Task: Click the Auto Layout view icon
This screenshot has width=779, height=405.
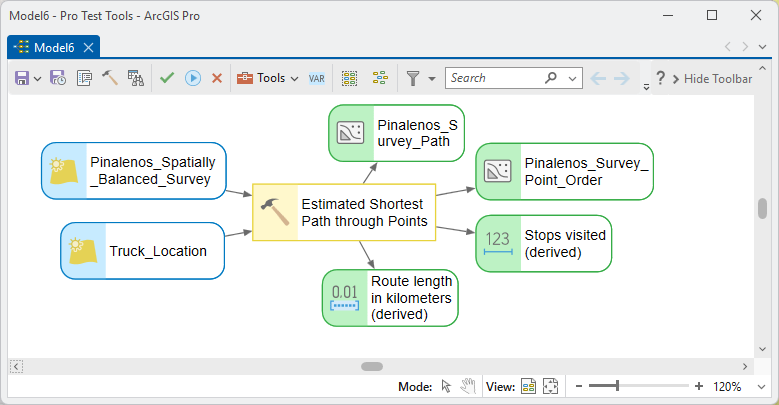Action: [x=529, y=386]
